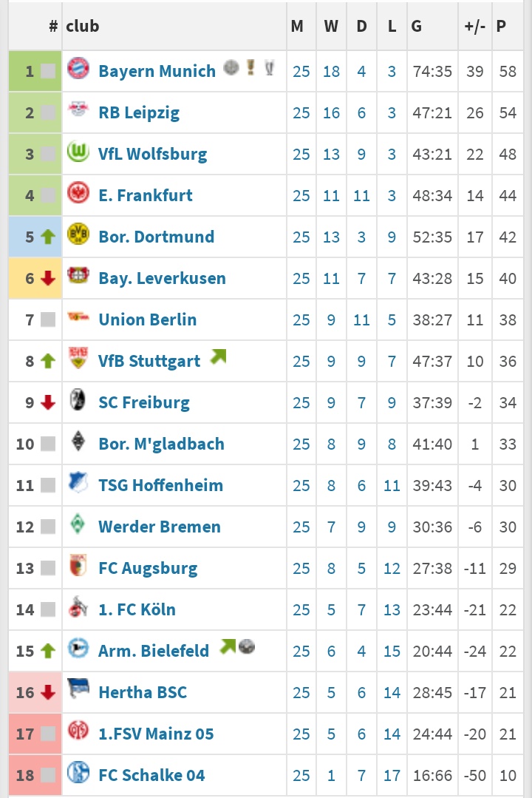Select TSG Hoffenheim club name
Screen dimensions: 532x798
pyautogui.click(x=161, y=485)
